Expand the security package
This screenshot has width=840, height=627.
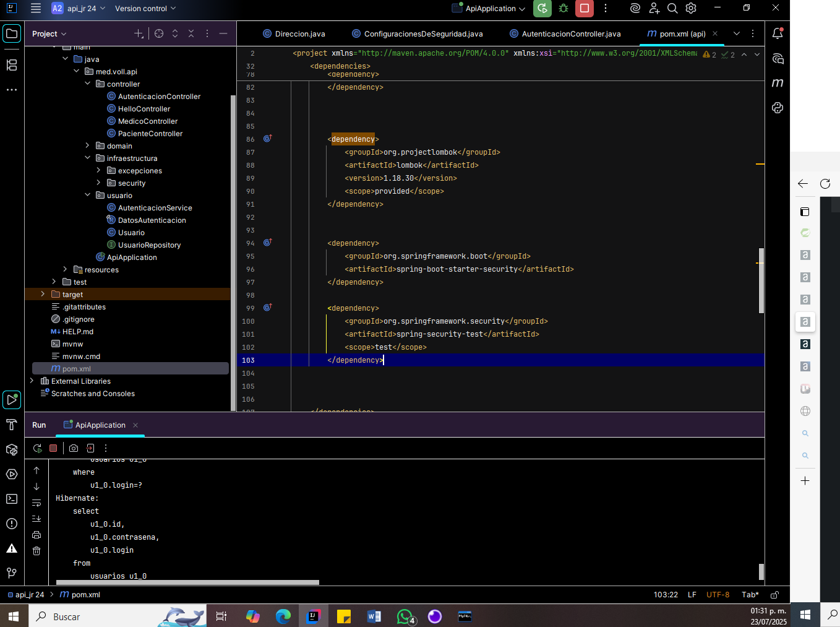pos(98,183)
